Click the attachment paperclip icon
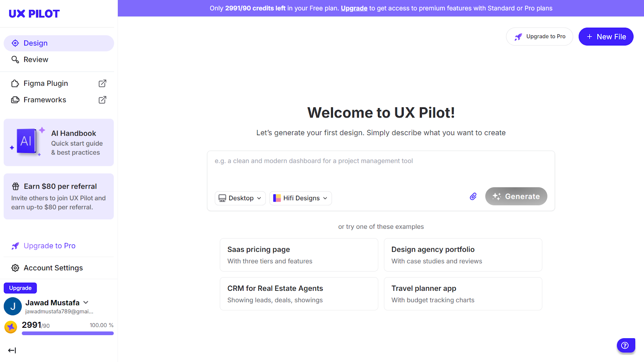The image size is (644, 362). pos(473,196)
